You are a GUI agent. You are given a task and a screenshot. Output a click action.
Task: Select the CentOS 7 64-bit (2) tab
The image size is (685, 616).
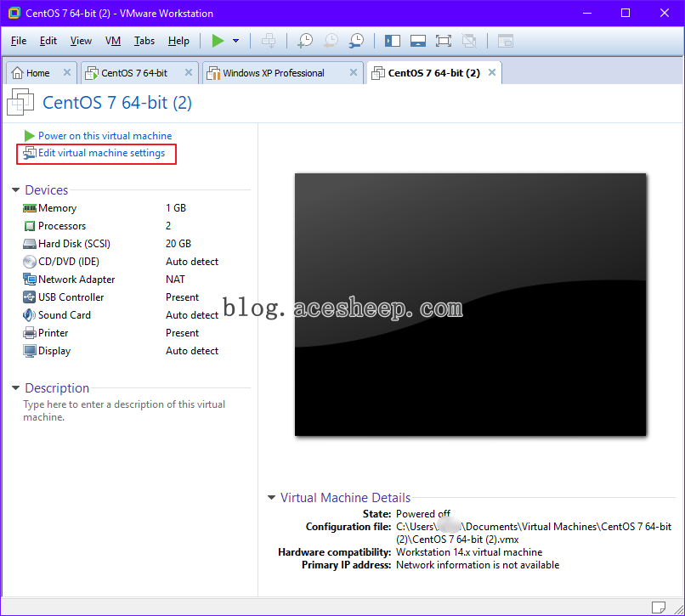(433, 73)
